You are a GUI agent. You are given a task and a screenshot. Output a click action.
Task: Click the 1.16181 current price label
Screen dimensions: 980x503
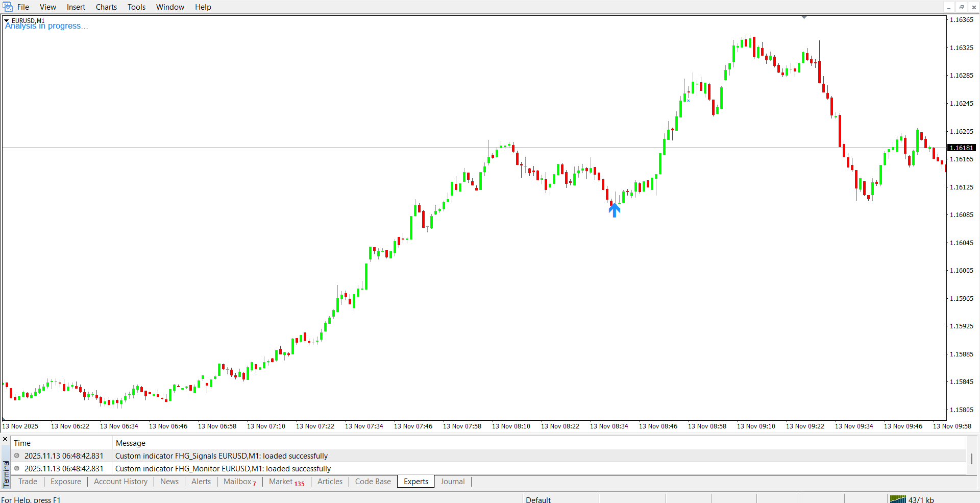point(961,148)
